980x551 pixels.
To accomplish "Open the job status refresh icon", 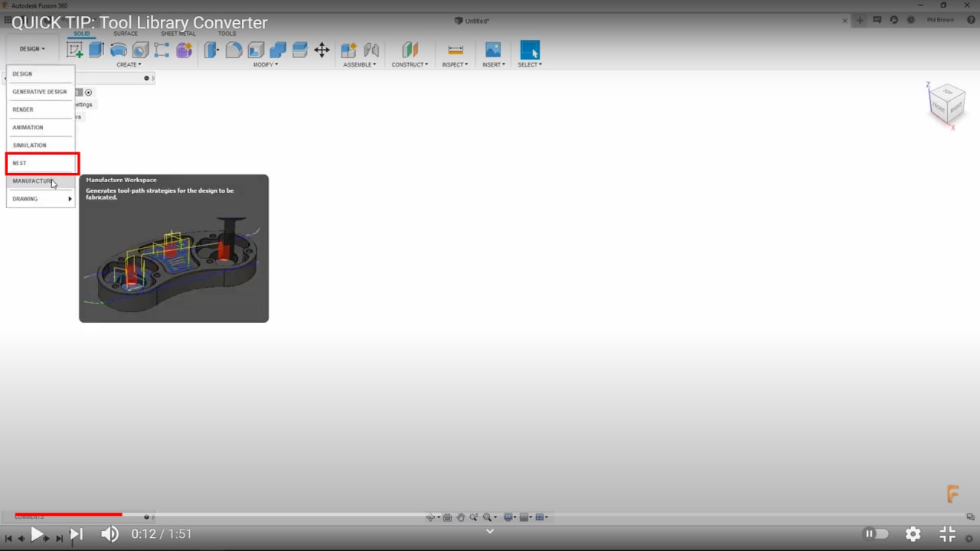I will [893, 21].
